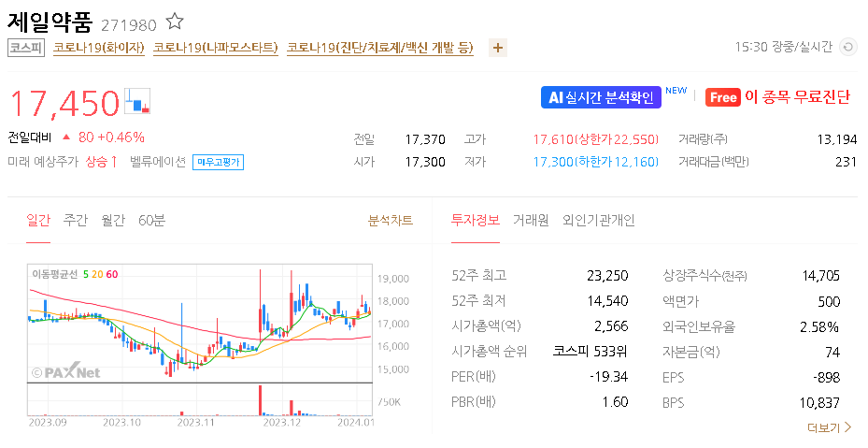This screenshot has width=868, height=448.
Task: Switch to the 거래원 tab
Action: (531, 221)
